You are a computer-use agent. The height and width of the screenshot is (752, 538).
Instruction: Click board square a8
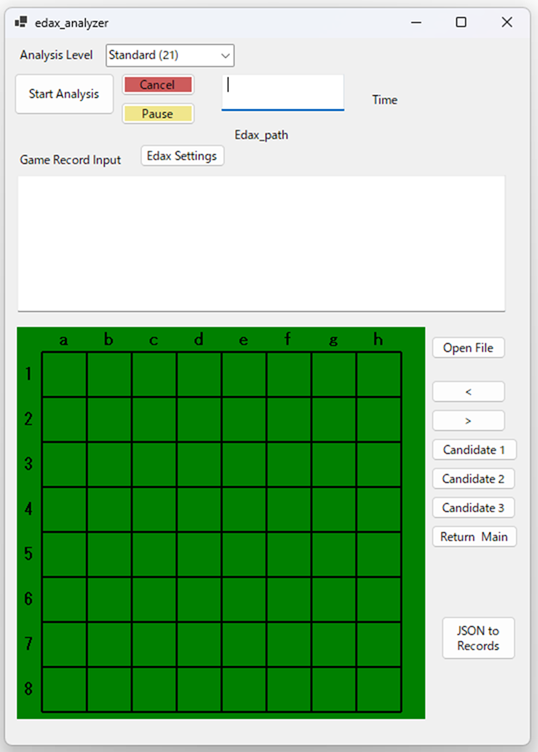pyautogui.click(x=65, y=689)
